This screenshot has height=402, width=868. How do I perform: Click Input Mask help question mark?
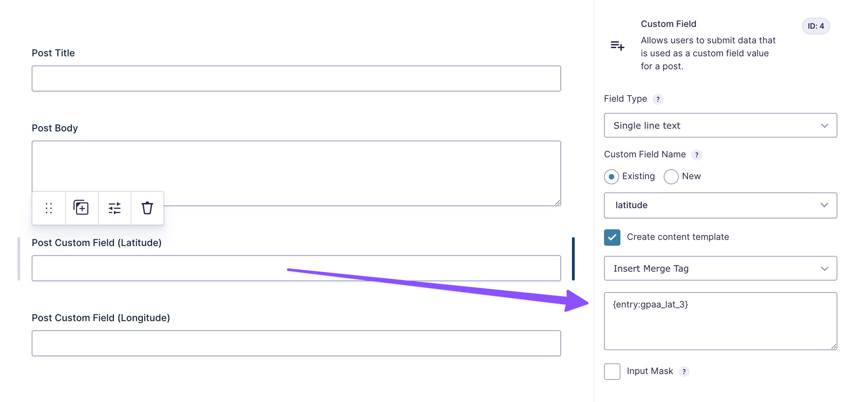coord(684,372)
